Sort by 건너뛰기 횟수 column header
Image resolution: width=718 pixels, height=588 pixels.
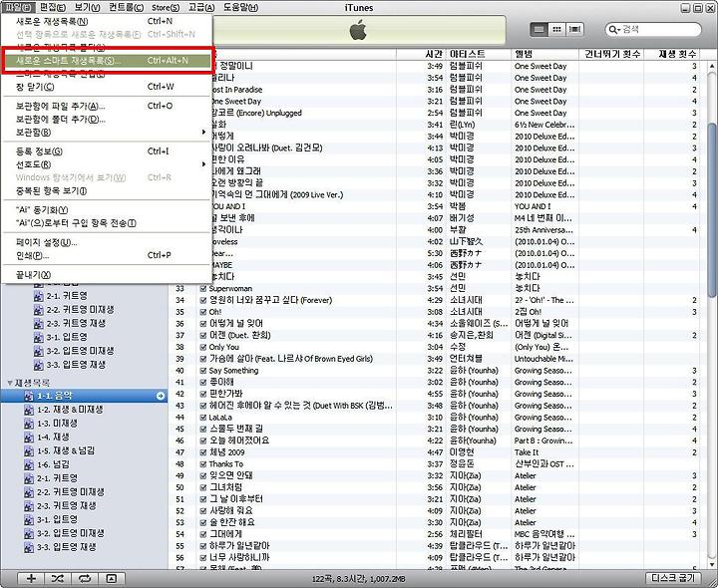coord(611,54)
